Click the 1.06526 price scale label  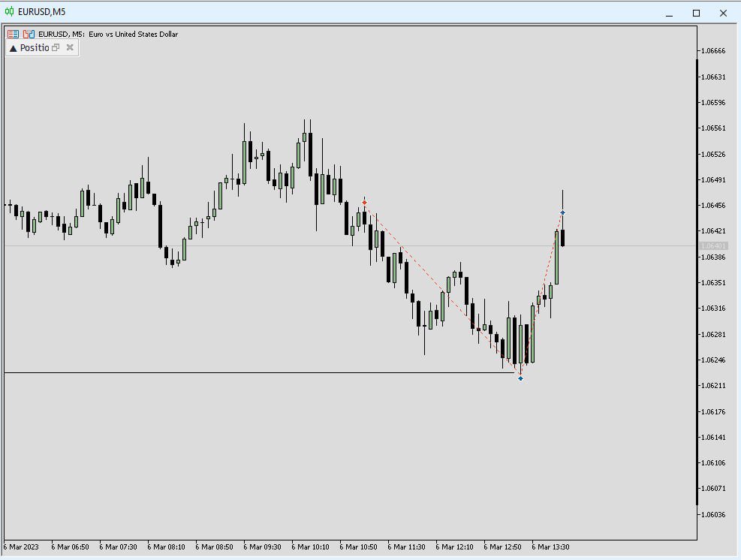(713, 155)
